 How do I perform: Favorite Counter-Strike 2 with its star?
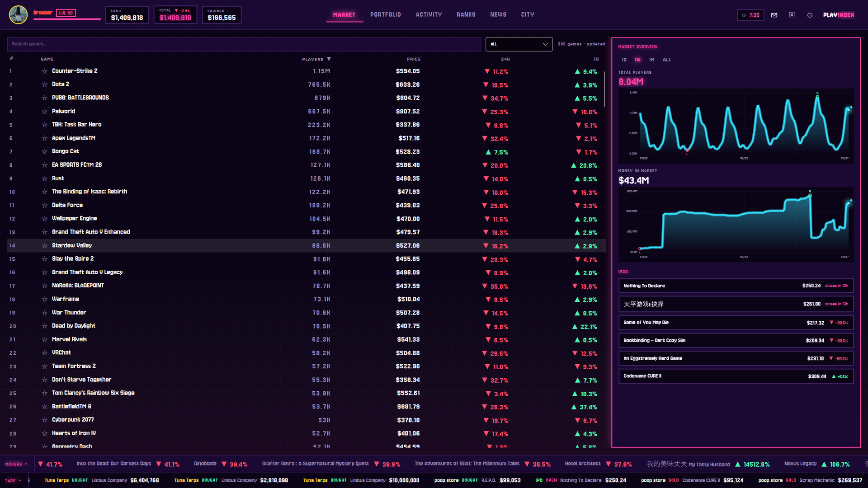(x=45, y=71)
